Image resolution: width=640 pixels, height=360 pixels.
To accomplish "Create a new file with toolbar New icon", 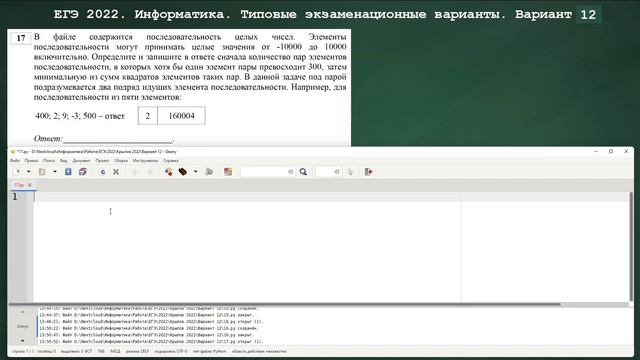I will pos(17,172).
